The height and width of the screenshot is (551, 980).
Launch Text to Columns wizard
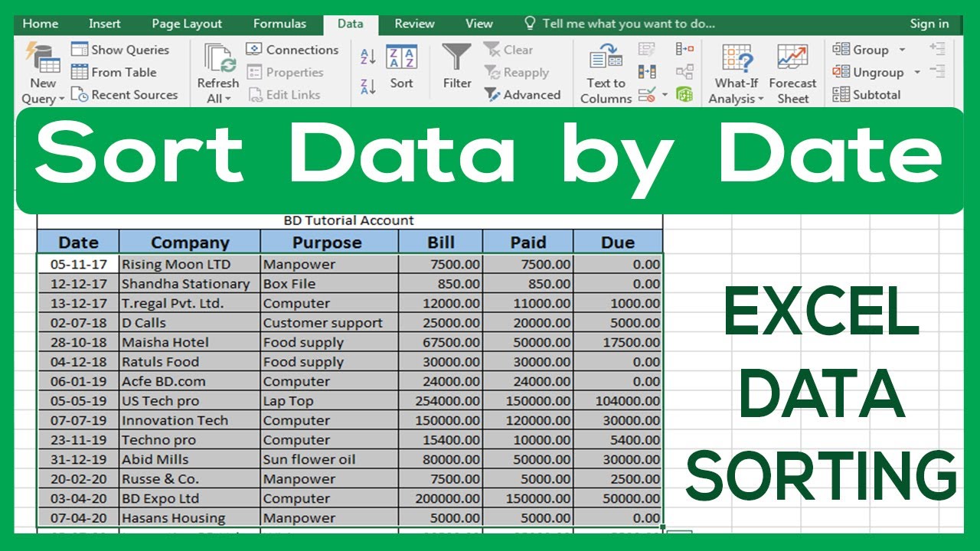click(606, 74)
